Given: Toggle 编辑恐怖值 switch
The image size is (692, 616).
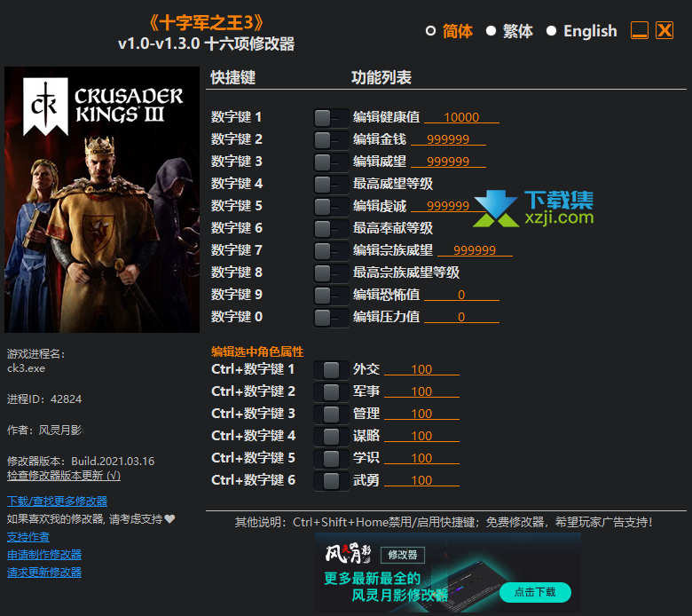Looking at the screenshot, I should (x=331, y=295).
